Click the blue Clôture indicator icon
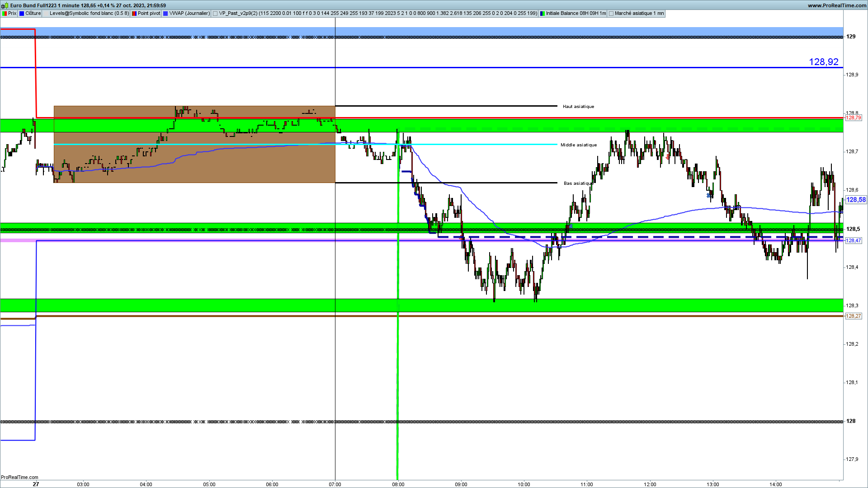Viewport: 868px width, 488px height. click(x=22, y=14)
